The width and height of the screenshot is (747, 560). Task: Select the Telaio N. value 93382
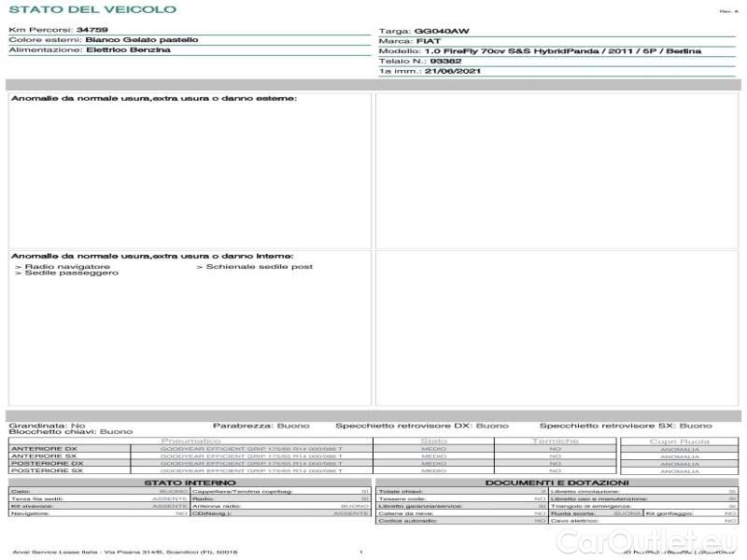445,61
